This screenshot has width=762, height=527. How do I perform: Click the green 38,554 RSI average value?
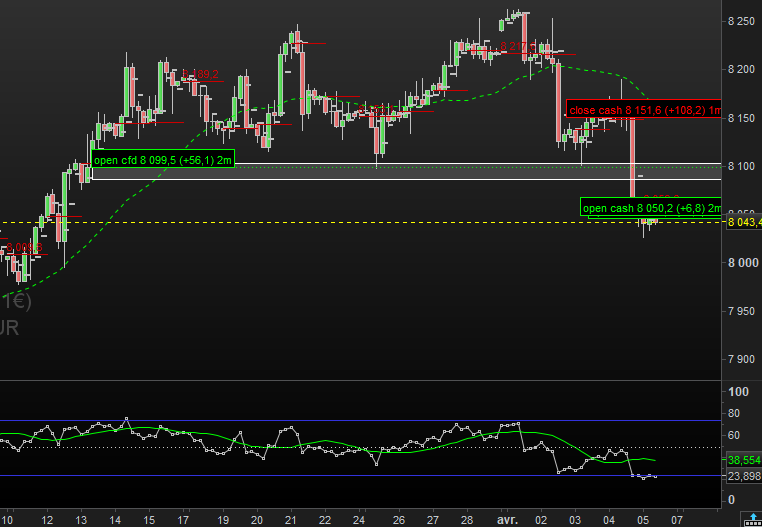click(x=744, y=459)
